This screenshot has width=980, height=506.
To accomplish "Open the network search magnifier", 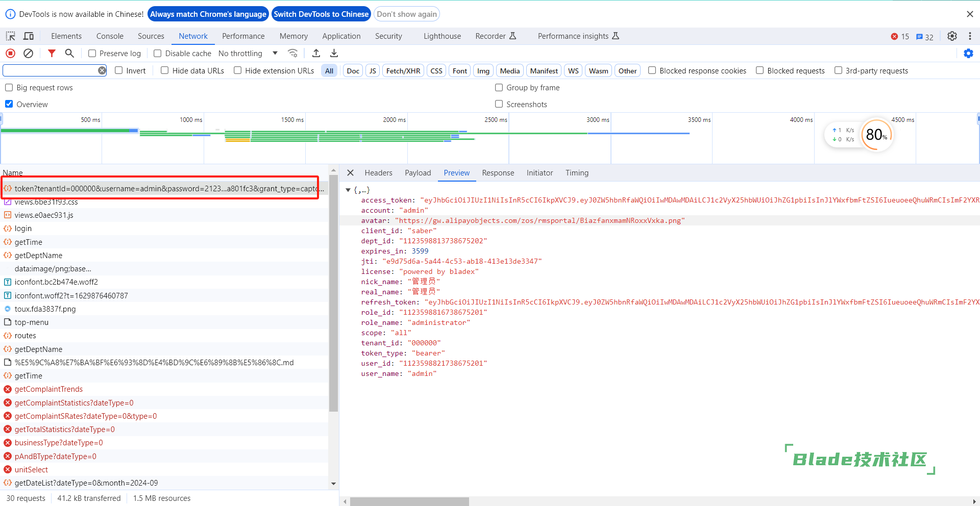I will pos(69,53).
